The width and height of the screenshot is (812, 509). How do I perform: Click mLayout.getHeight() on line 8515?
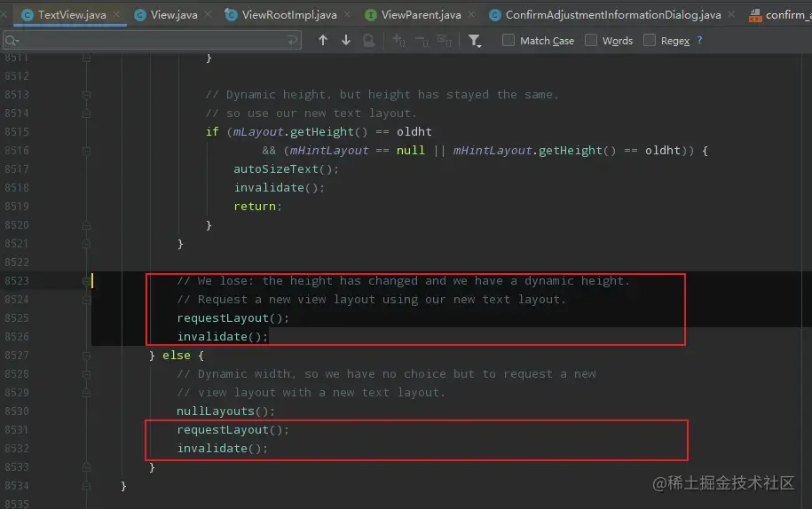tap(300, 132)
